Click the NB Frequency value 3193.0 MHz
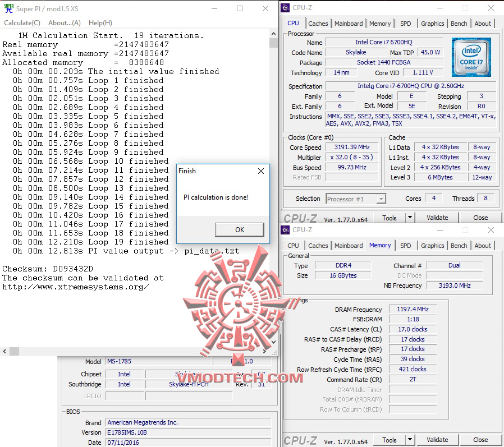 (x=455, y=285)
